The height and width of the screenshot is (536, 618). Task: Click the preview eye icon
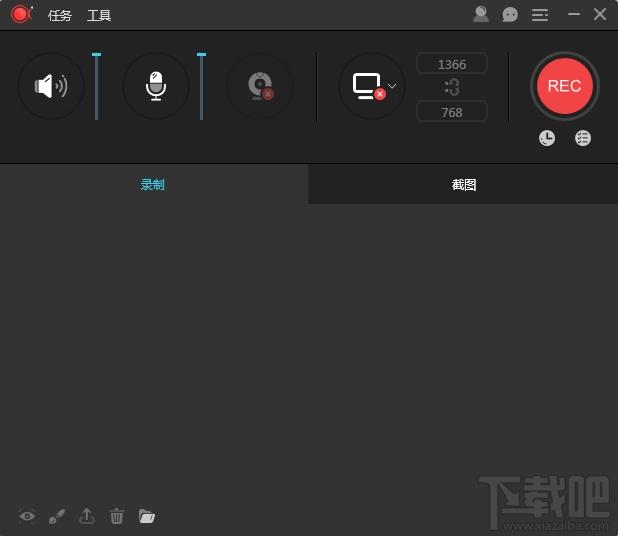pyautogui.click(x=27, y=516)
